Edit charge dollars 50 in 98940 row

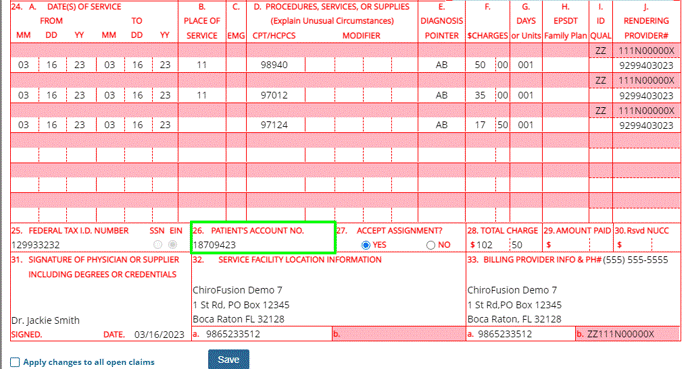[x=480, y=65]
